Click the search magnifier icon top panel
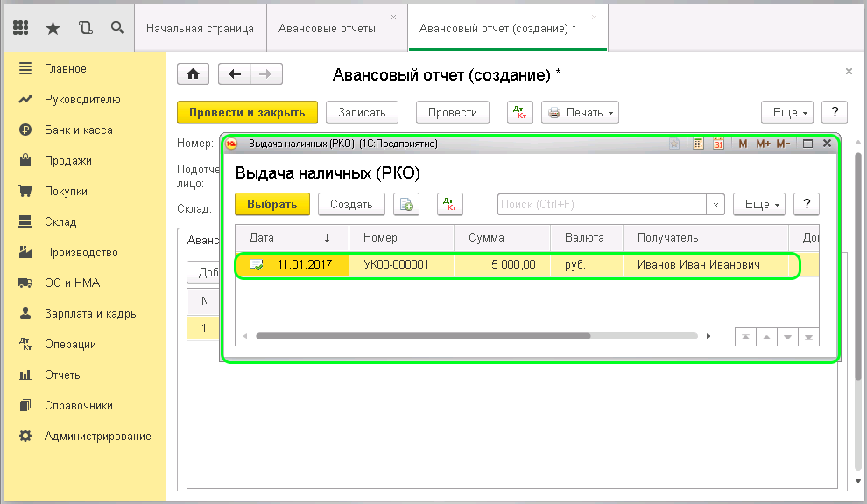This screenshot has width=867, height=504. pyautogui.click(x=117, y=27)
